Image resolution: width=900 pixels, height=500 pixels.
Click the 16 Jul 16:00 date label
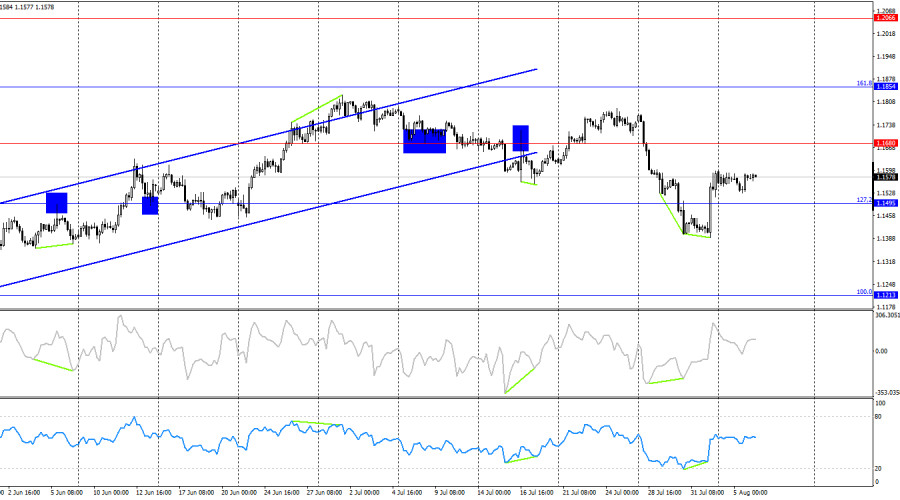click(x=537, y=493)
